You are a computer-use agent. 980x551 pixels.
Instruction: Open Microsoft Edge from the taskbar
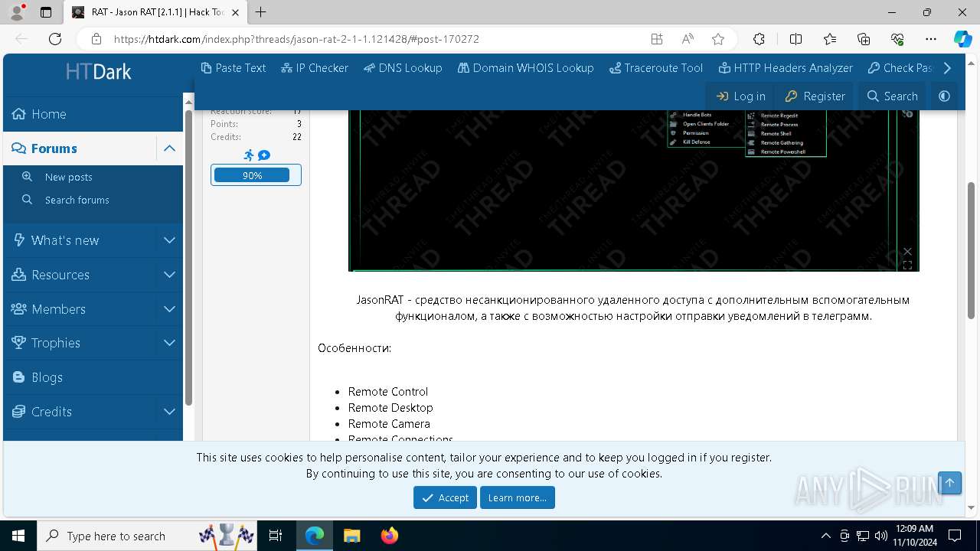click(315, 536)
